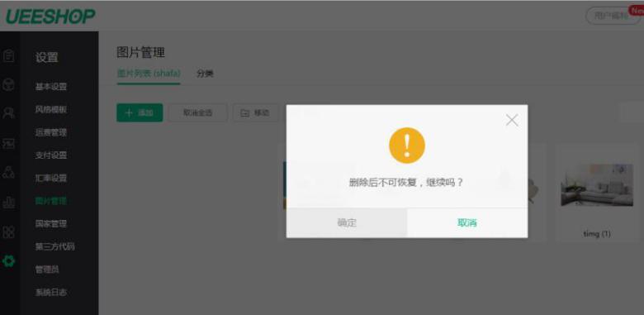
Task: Click the 删除后不可恢复，继续吗？ message
Action: point(406,182)
